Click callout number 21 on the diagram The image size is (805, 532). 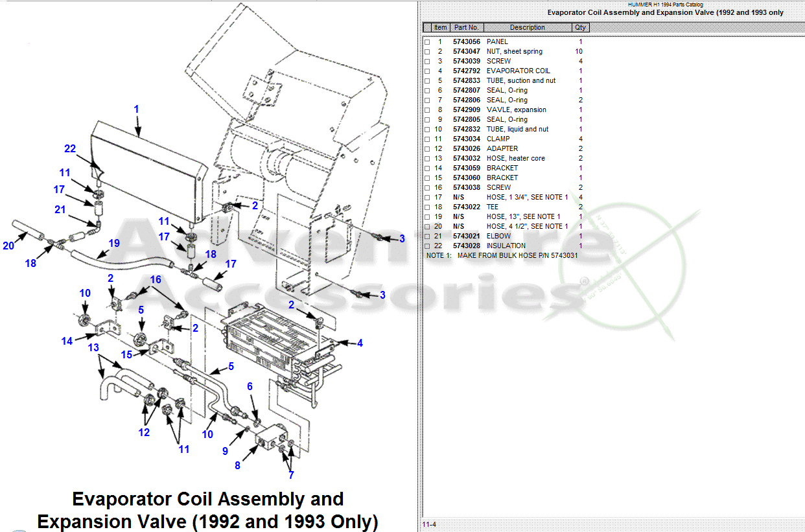pyautogui.click(x=60, y=209)
